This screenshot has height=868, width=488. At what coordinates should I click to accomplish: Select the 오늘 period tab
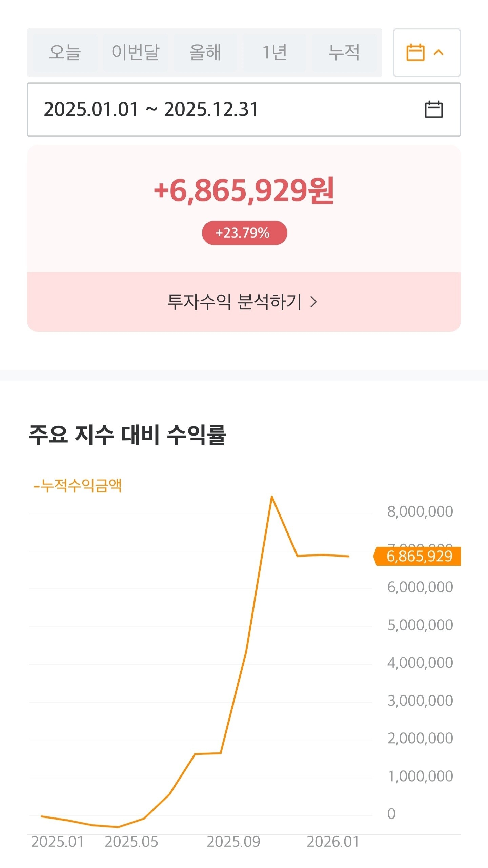tap(65, 53)
